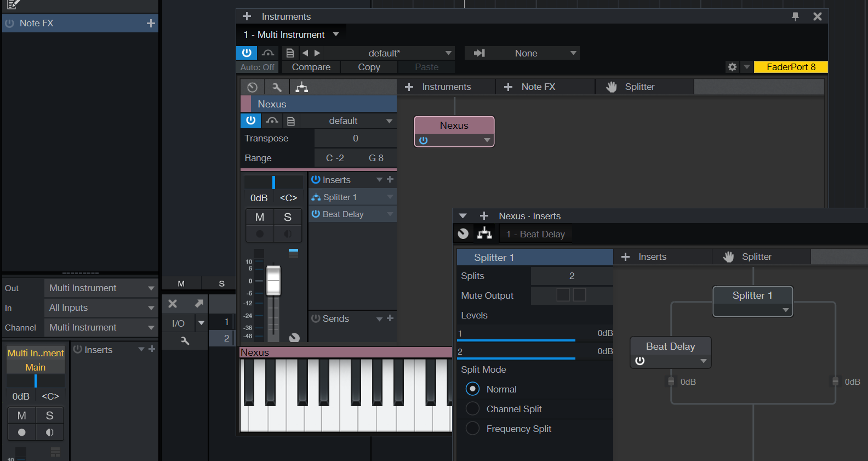The height and width of the screenshot is (461, 868).
Task: Click the FaderPort 8 button
Action: [791, 67]
